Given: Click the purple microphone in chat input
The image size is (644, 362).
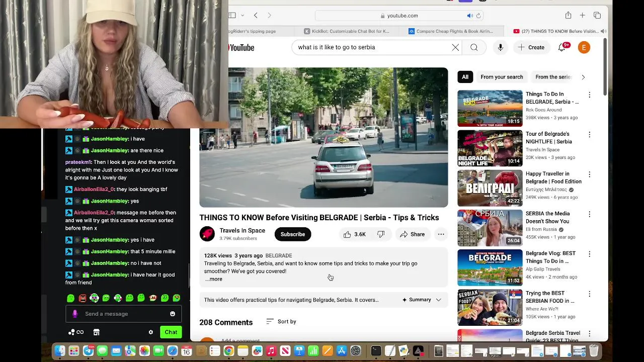Looking at the screenshot, I should tap(75, 314).
